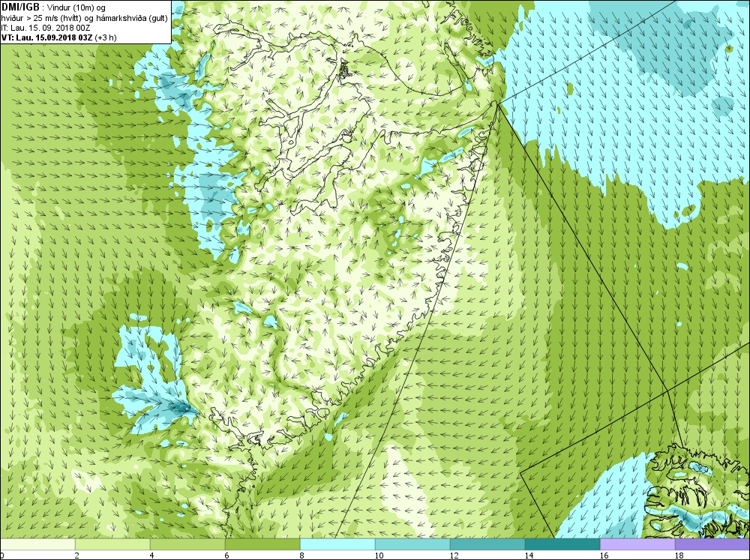Click the 'Vindur (10m) og' header text

click(76, 7)
